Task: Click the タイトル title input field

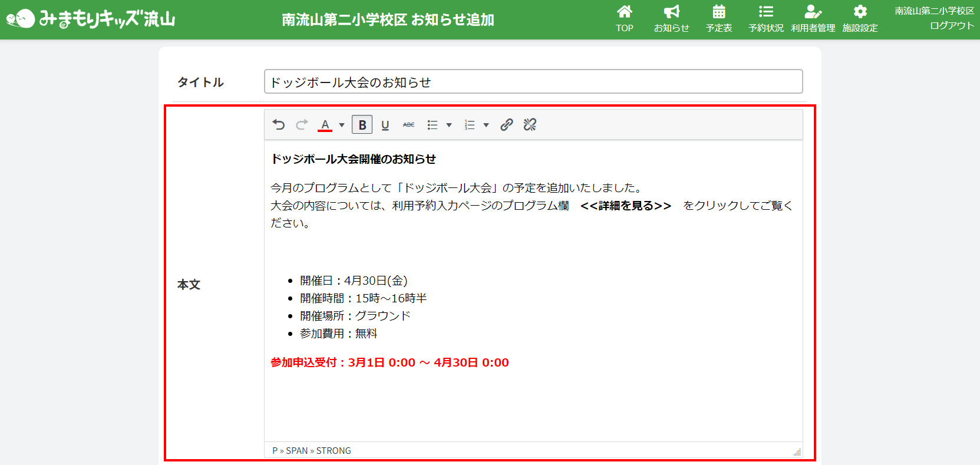Action: pos(533,82)
